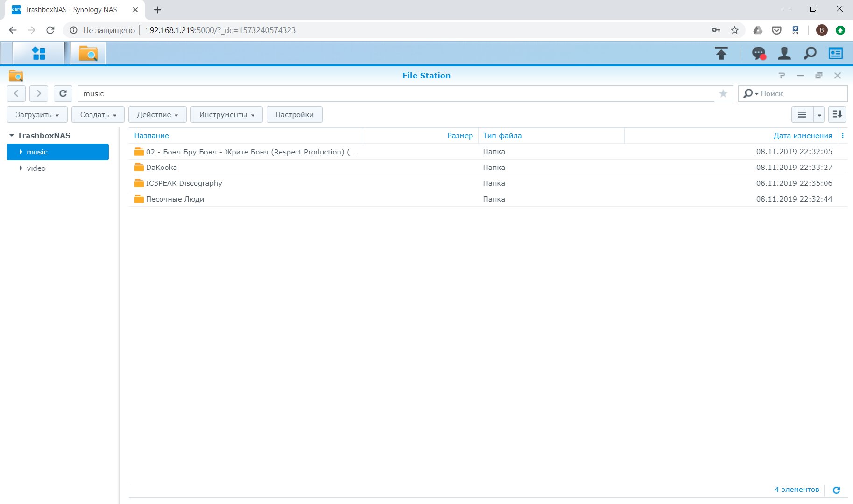Open the Действие dropdown
The height and width of the screenshot is (504, 853).
[157, 114]
